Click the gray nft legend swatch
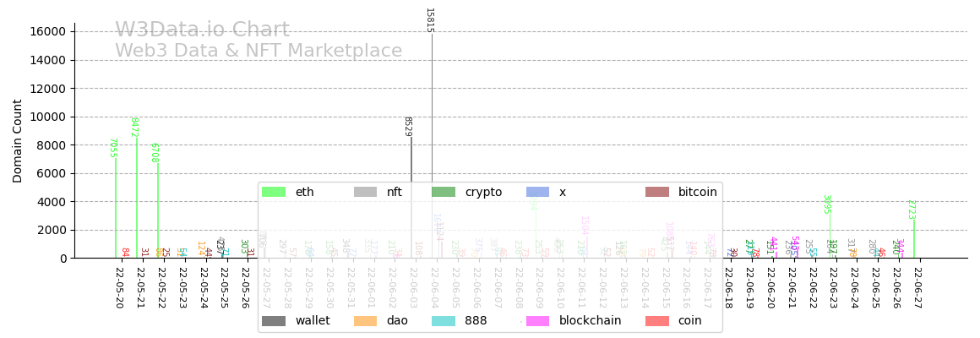This screenshot has width=980, height=338. point(366,193)
